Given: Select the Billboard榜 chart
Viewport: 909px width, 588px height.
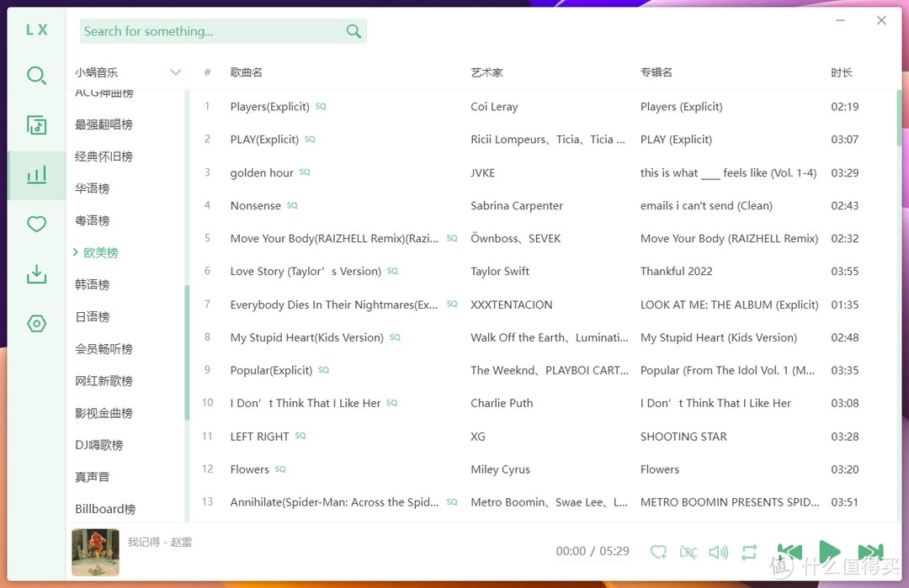Looking at the screenshot, I should click(x=105, y=509).
